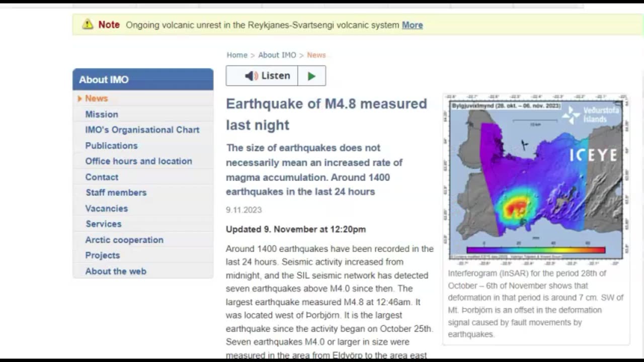This screenshot has width=644, height=362.
Task: Open the About IMO breadcrumb link
Action: tap(277, 55)
